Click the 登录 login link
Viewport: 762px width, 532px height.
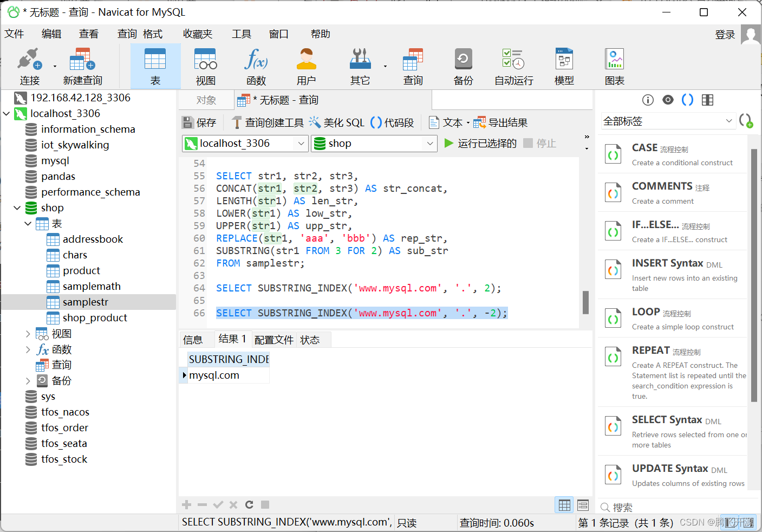[x=725, y=35]
